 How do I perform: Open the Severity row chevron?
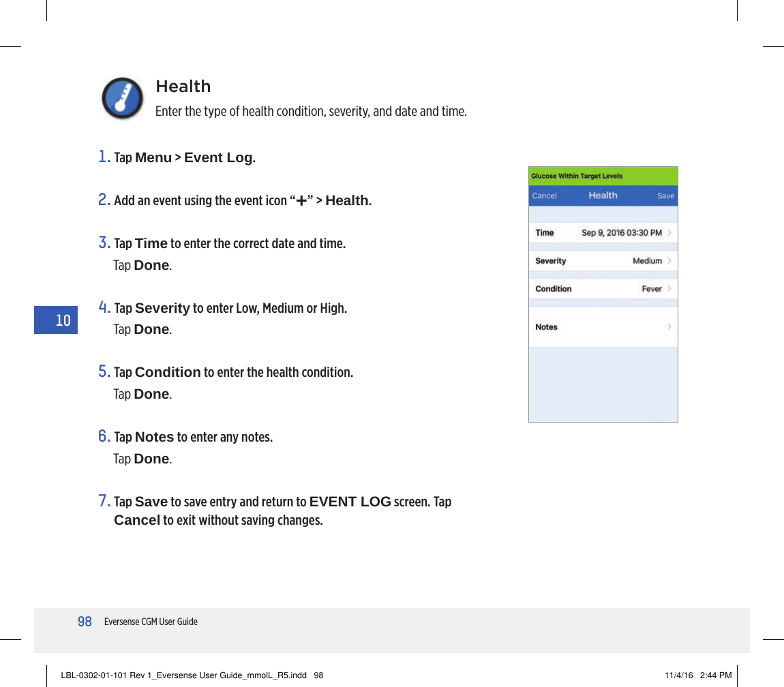pos(669,260)
